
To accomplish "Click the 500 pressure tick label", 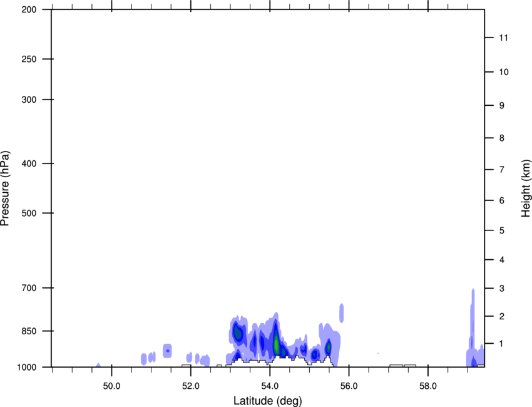I will 29,213.
